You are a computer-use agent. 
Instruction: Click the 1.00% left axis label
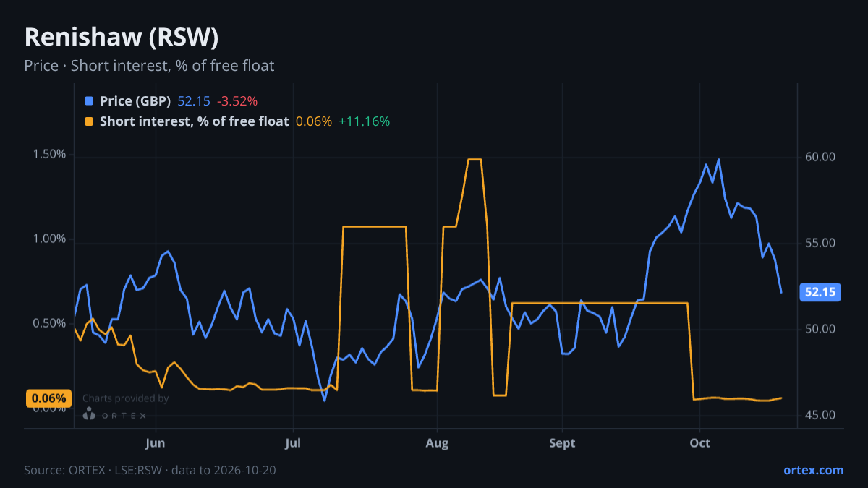click(49, 239)
